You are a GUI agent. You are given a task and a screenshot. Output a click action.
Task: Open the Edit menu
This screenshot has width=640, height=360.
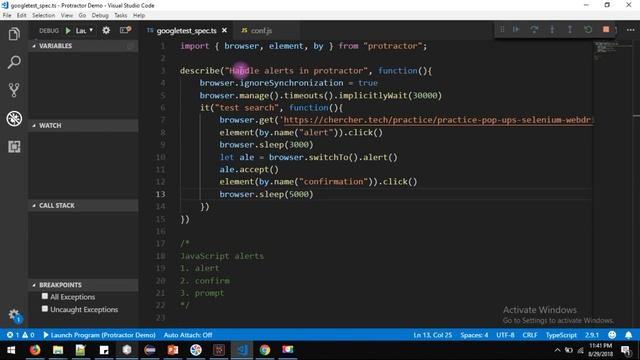point(22,15)
